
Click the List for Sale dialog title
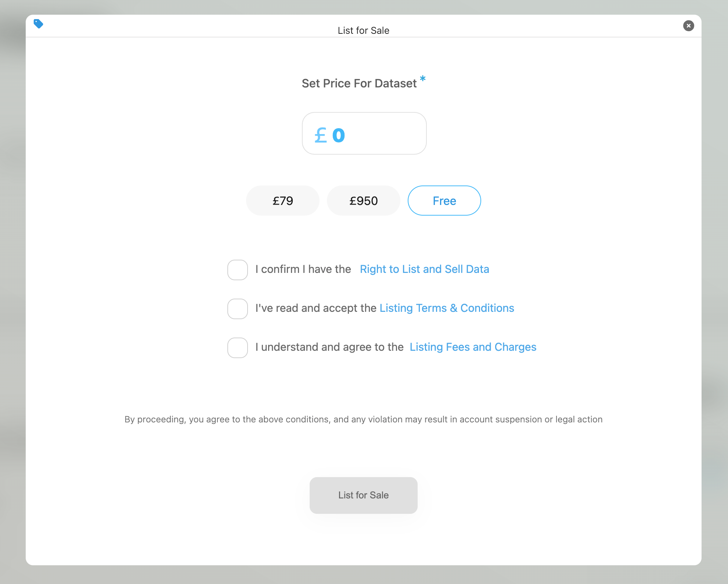[363, 30]
